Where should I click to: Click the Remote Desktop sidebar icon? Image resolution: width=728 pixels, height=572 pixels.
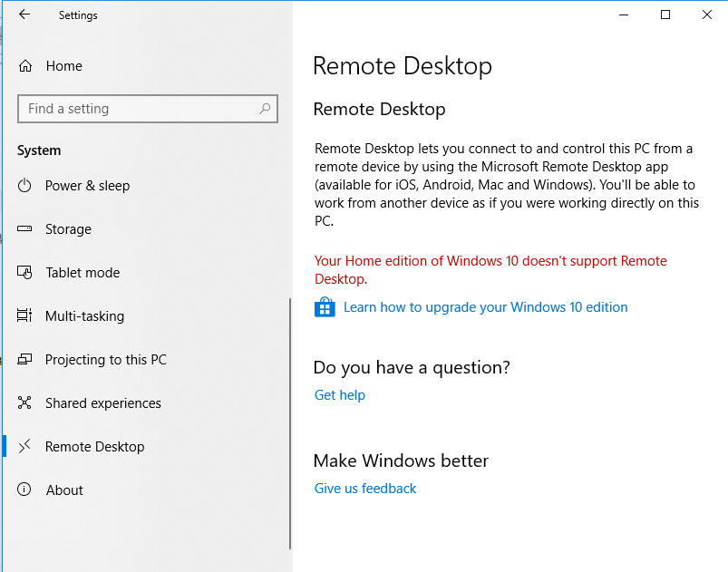pyautogui.click(x=24, y=446)
